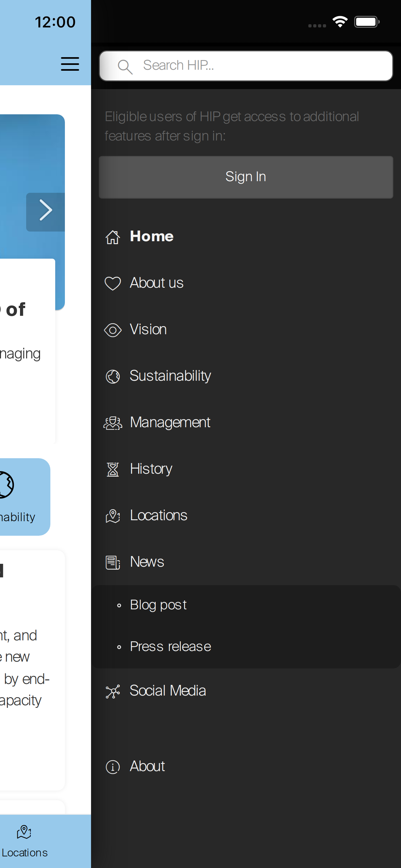Viewport: 401px width, 868px height.
Task: Click the network icon beside Social Media
Action: coord(113,691)
